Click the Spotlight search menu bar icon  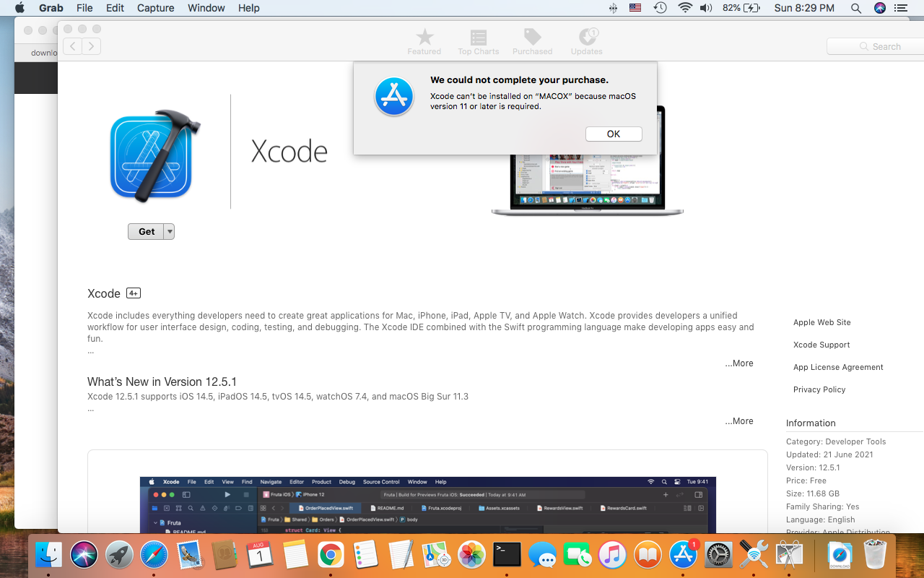855,8
